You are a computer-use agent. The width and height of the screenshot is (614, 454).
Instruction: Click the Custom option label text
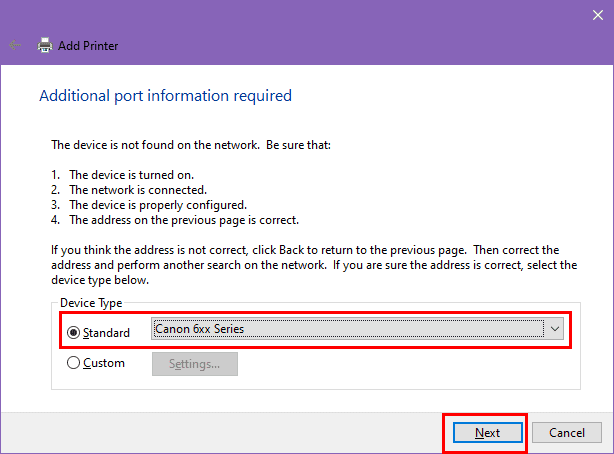pos(104,363)
